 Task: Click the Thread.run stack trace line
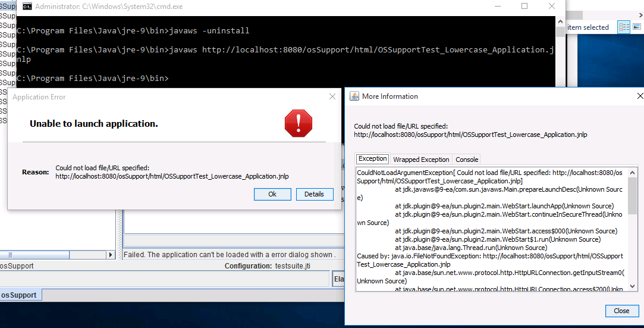coord(471,248)
